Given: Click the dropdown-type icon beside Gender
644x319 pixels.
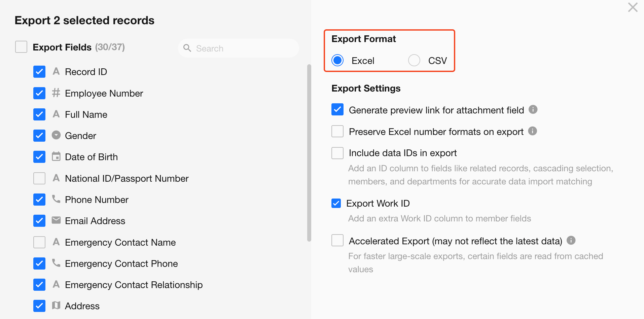Looking at the screenshot, I should 56,135.
